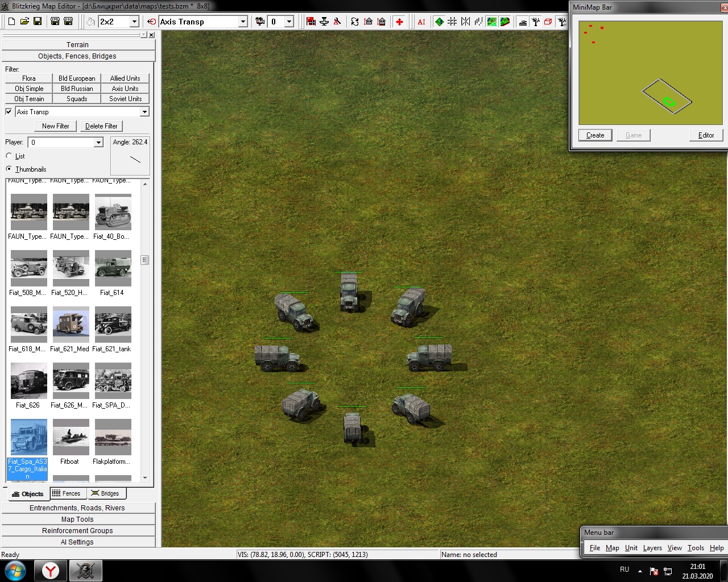Screen dimensions: 728x582
Task: Open the Axis Transp toolbar dropdown
Action: pyautogui.click(x=243, y=22)
